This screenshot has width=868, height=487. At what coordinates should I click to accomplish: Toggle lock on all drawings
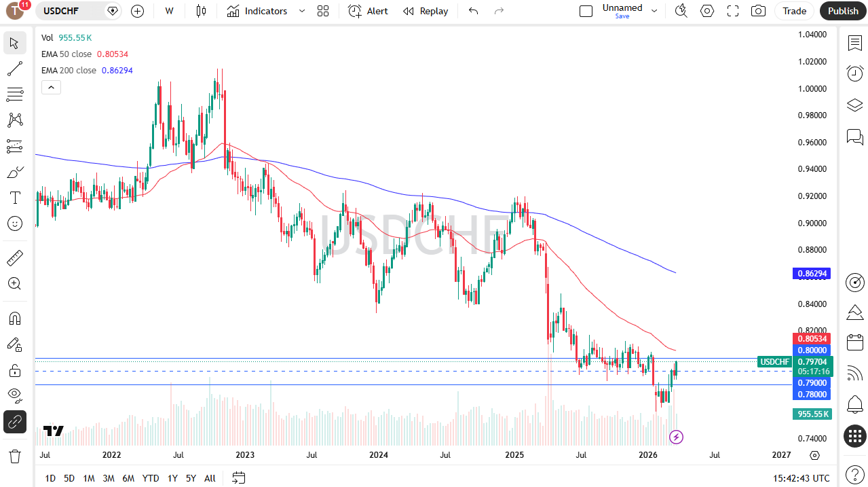(x=15, y=370)
